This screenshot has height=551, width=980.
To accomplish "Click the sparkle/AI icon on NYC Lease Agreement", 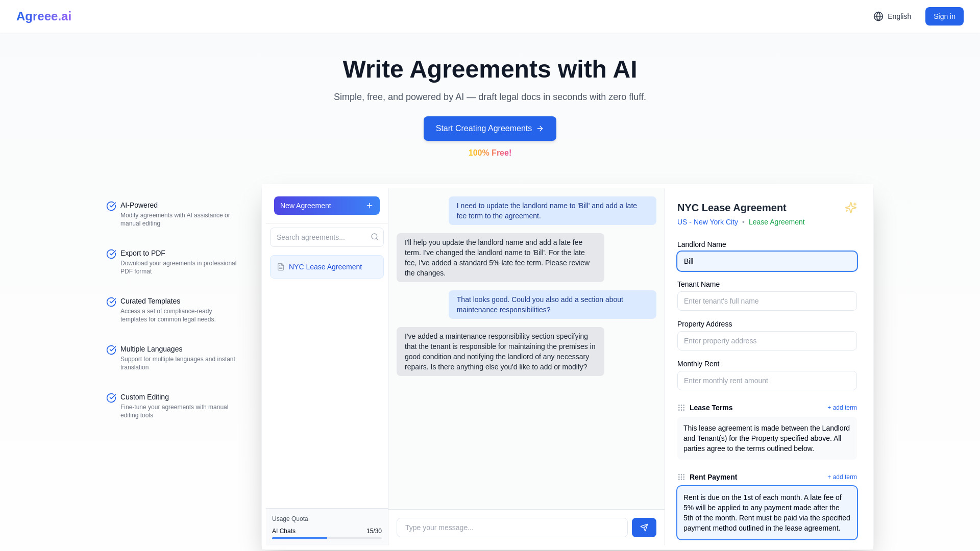I will (851, 207).
